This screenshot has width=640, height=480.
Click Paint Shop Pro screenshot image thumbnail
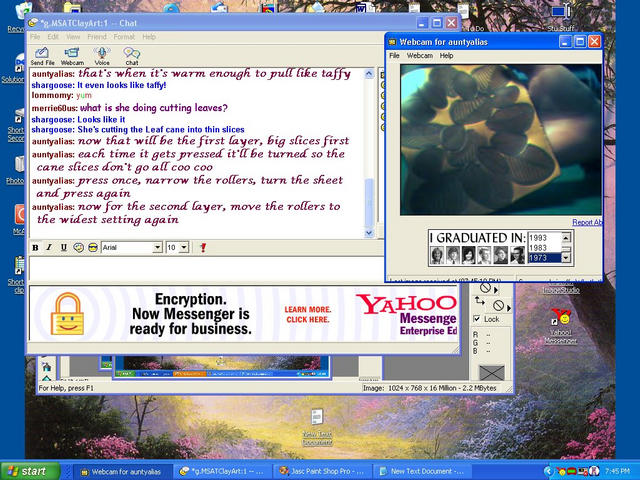tap(222, 367)
